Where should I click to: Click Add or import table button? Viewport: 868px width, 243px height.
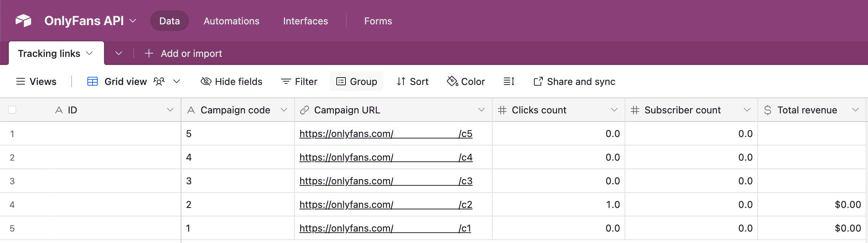pos(184,53)
